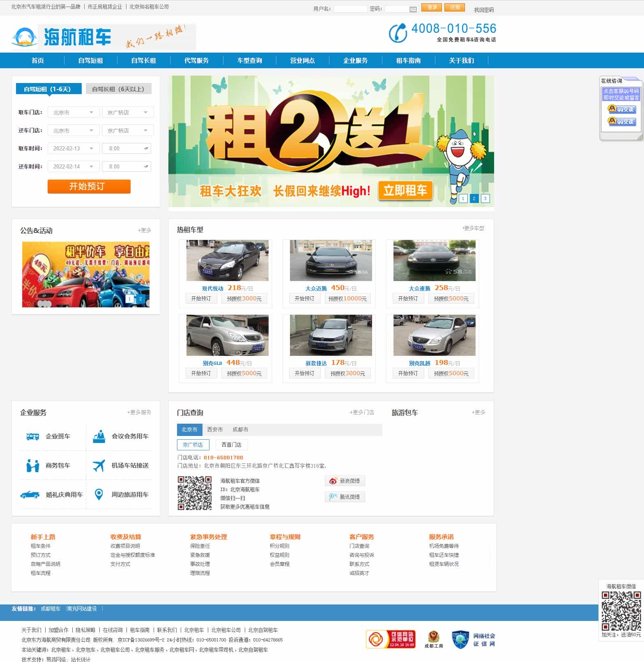Image resolution: width=644 pixels, height=662 pixels.
Task: Open the 别克凯越 car thumbnail
Action: [x=435, y=335]
